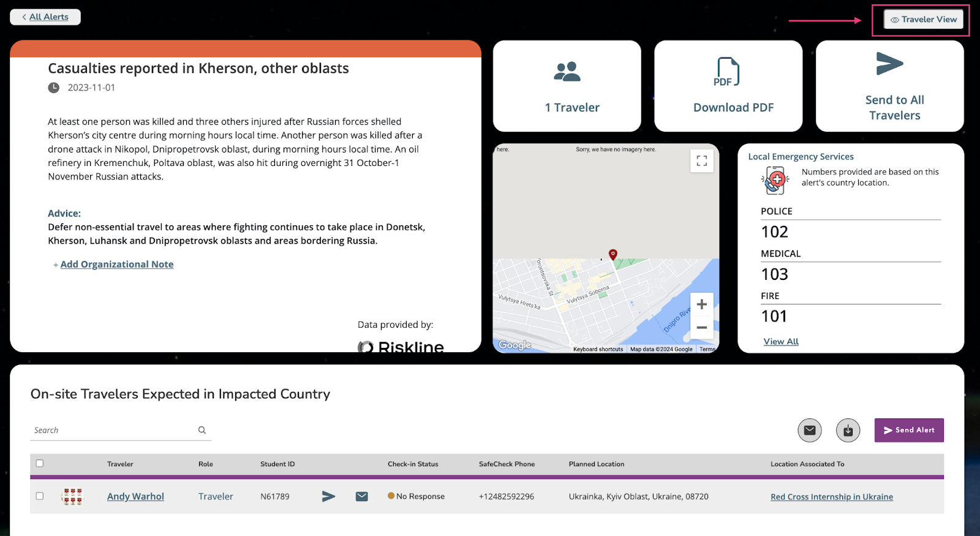Click the Ukrainka, Kyiv Oblast planned location
The height and width of the screenshot is (536, 980).
pos(638,497)
